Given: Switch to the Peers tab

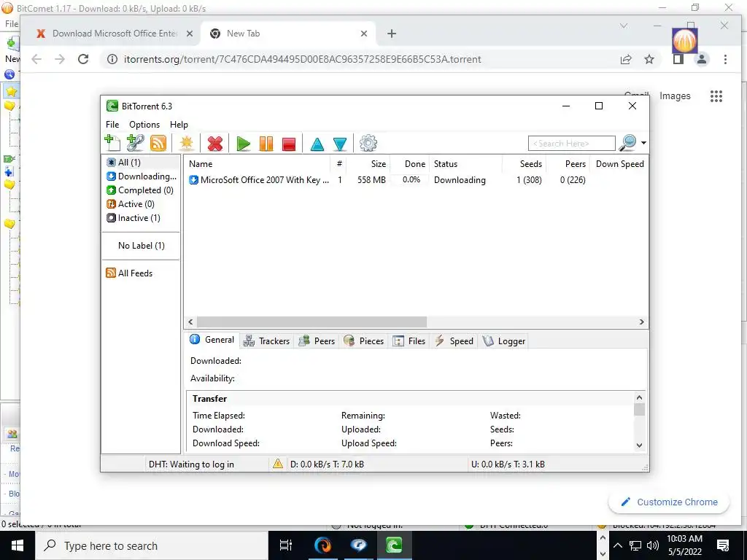Looking at the screenshot, I should [x=317, y=341].
